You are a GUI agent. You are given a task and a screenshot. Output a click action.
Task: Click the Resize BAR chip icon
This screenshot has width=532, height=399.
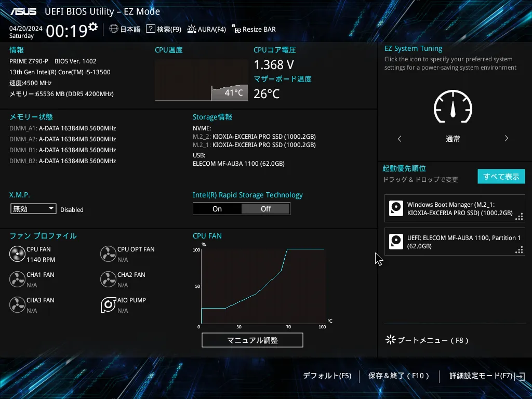click(236, 29)
